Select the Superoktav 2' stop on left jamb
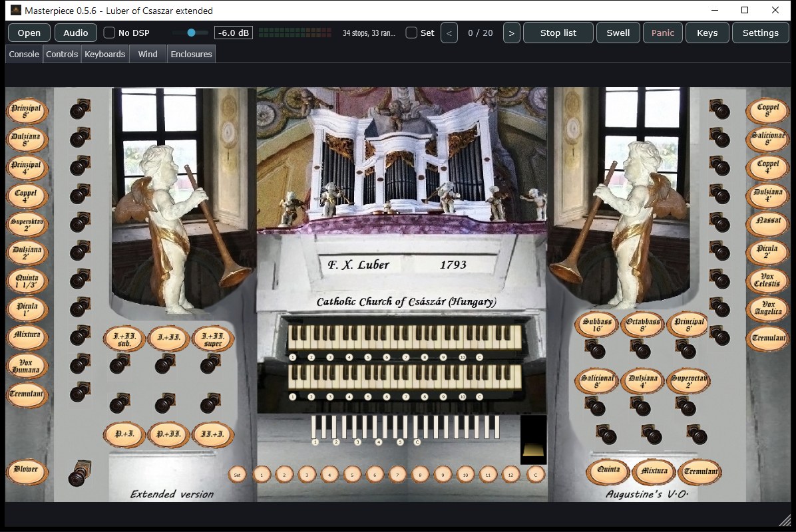Image resolution: width=796 pixels, height=532 pixels. (x=27, y=225)
